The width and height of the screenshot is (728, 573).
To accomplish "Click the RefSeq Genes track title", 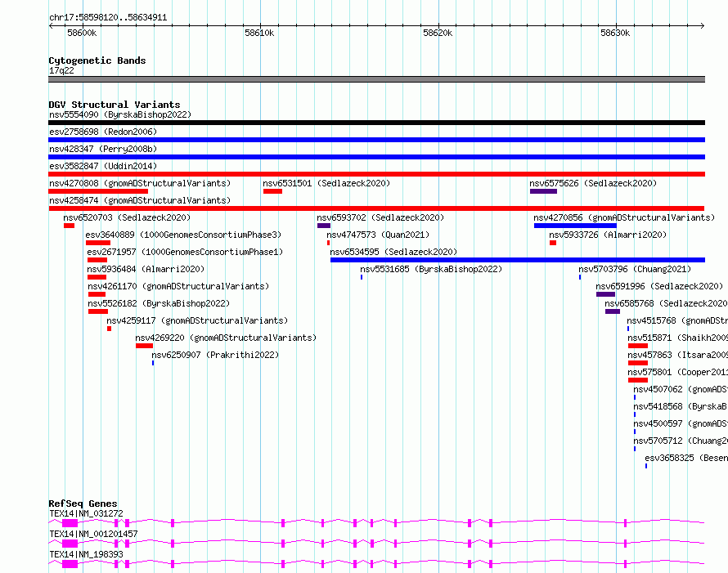I will tap(83, 504).
